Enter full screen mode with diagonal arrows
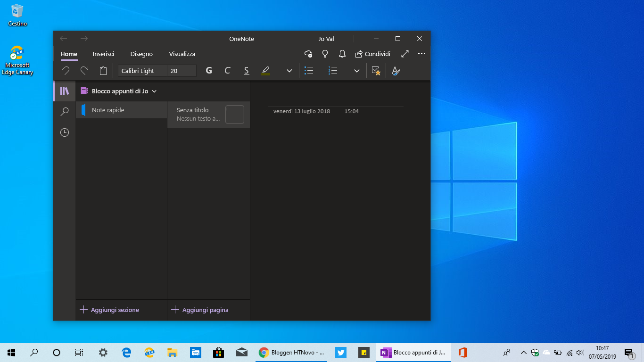Viewport: 644px width, 362px height. pos(405,54)
